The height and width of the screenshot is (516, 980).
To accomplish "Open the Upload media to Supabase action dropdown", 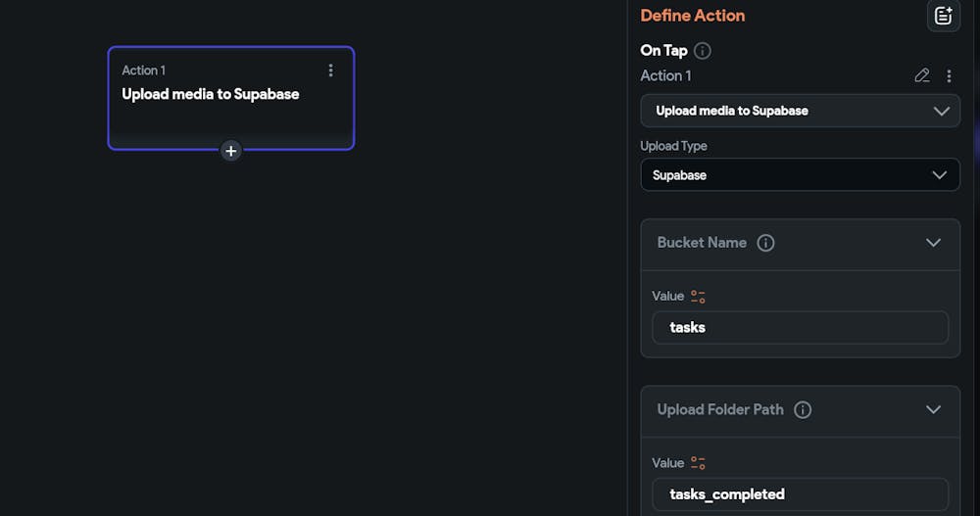I will point(800,111).
